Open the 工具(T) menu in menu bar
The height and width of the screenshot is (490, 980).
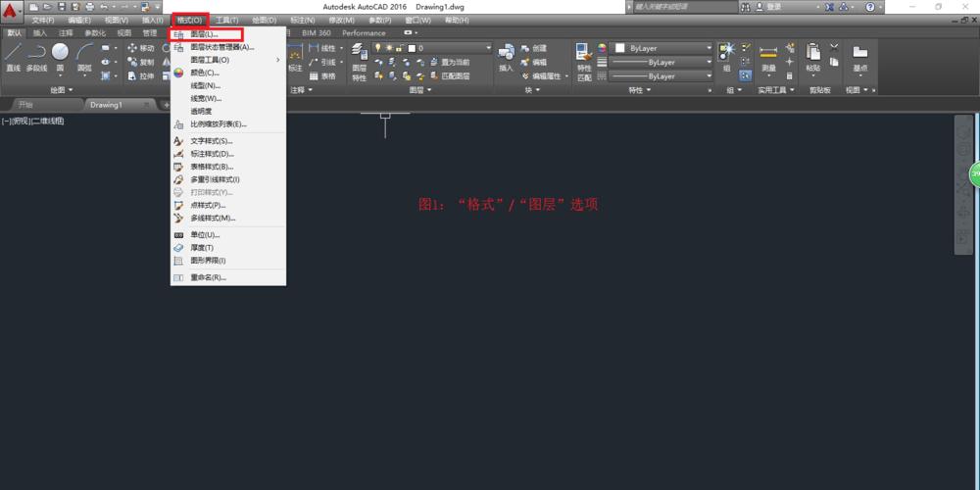coord(227,21)
